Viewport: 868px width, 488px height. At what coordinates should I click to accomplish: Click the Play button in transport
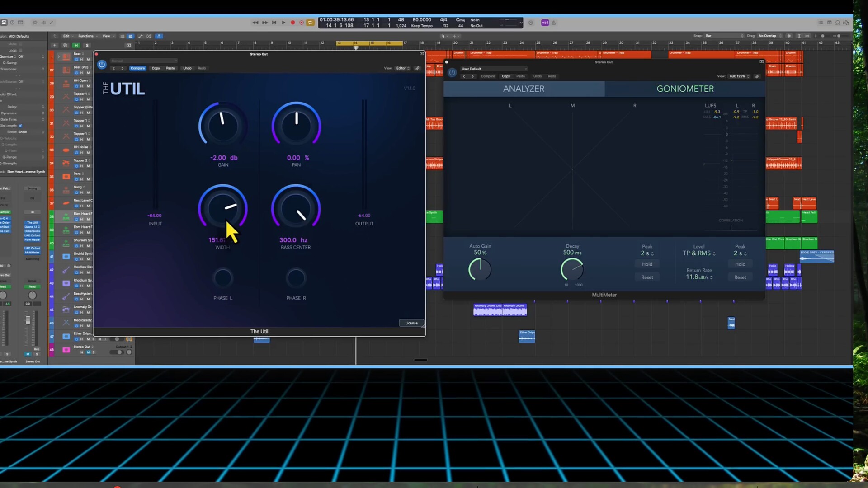click(283, 23)
